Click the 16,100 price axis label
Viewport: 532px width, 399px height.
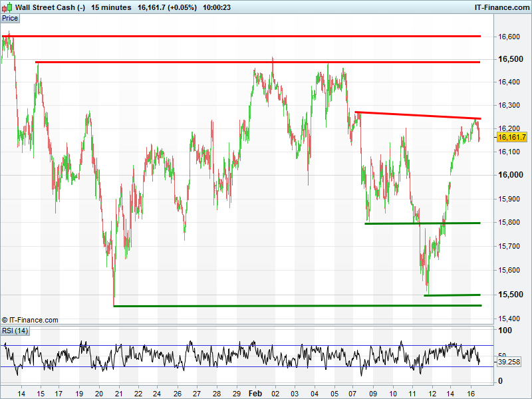509,152
